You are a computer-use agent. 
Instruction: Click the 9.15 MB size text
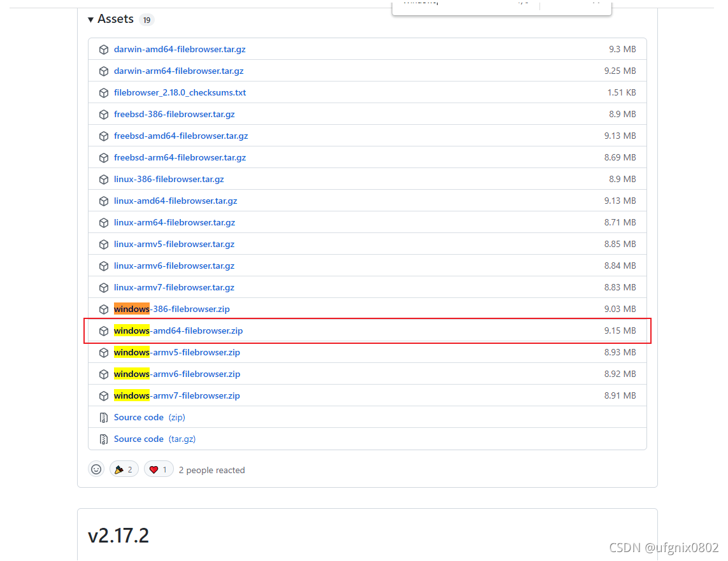tap(620, 331)
